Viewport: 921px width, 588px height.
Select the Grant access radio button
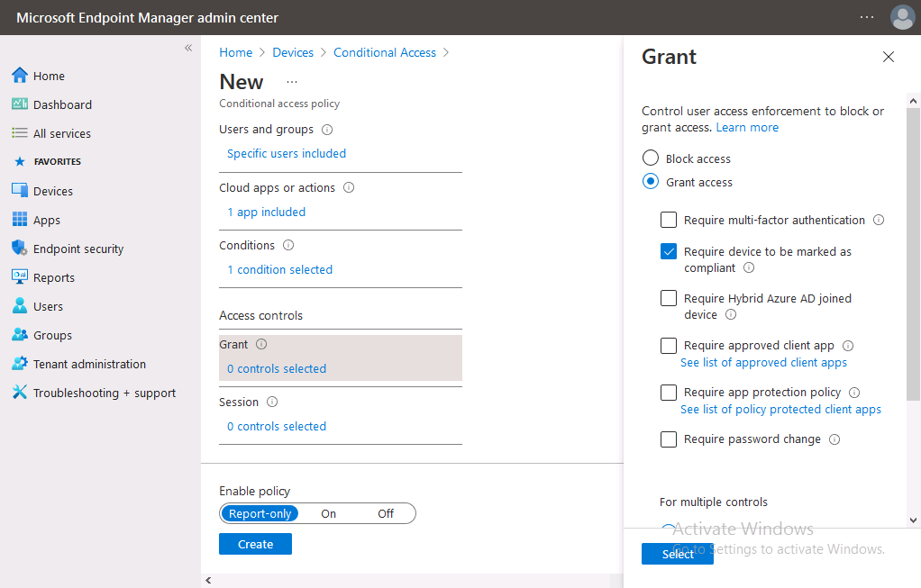click(651, 181)
